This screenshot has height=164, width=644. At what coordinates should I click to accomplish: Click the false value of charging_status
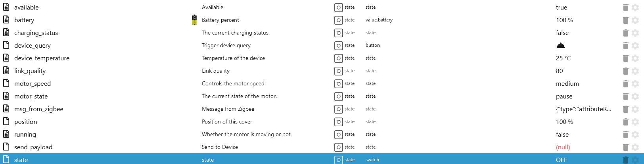pos(562,33)
